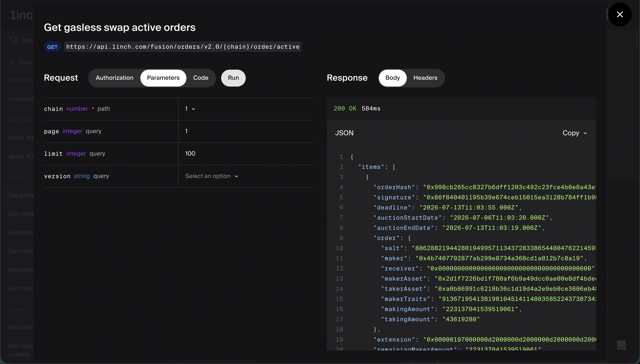The width and height of the screenshot is (640, 364).
Task: Click the GET method badge
Action: [52, 47]
